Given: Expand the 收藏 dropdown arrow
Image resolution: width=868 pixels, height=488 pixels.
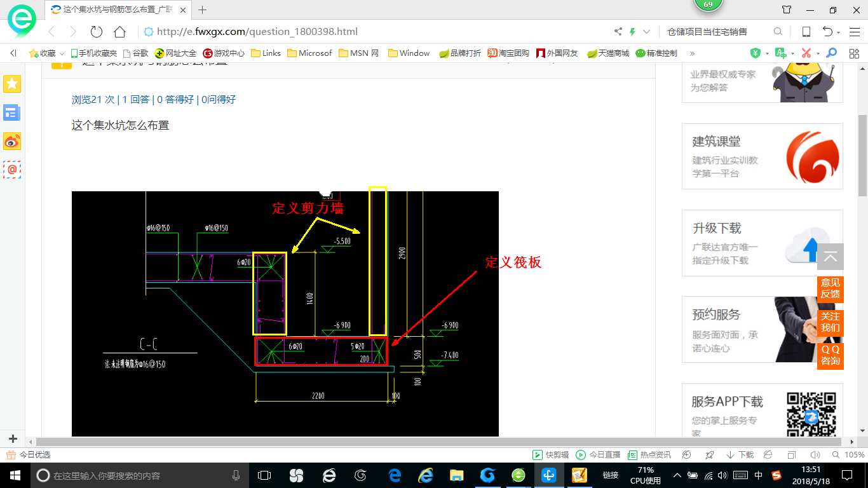Looking at the screenshot, I should pos(62,54).
